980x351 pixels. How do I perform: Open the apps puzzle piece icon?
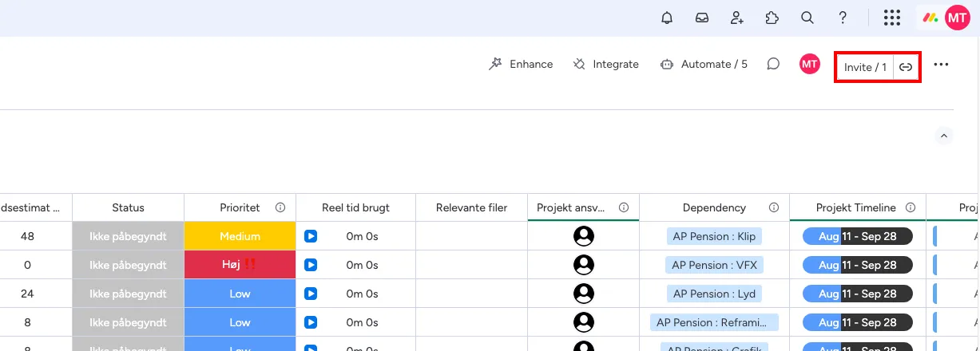coord(772,18)
